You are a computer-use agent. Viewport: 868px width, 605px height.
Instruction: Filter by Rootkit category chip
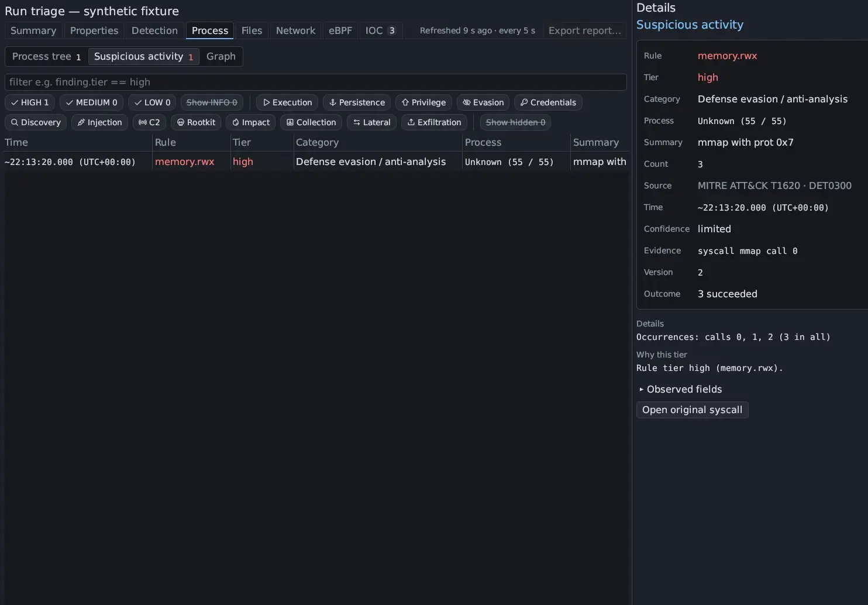196,122
